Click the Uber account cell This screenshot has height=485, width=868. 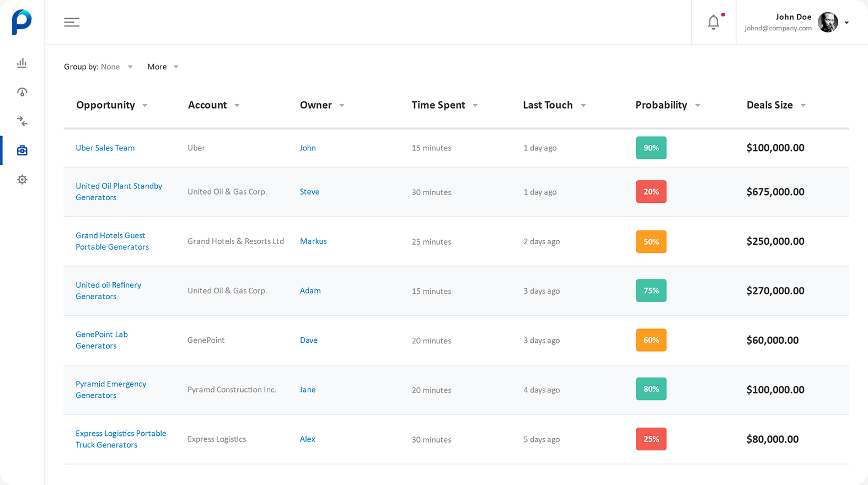click(196, 148)
